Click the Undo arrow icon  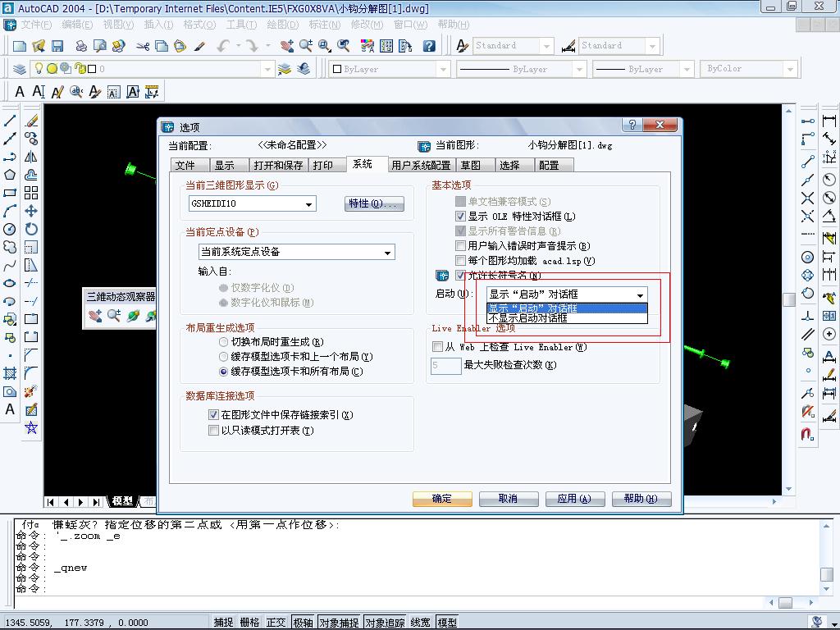click(224, 46)
